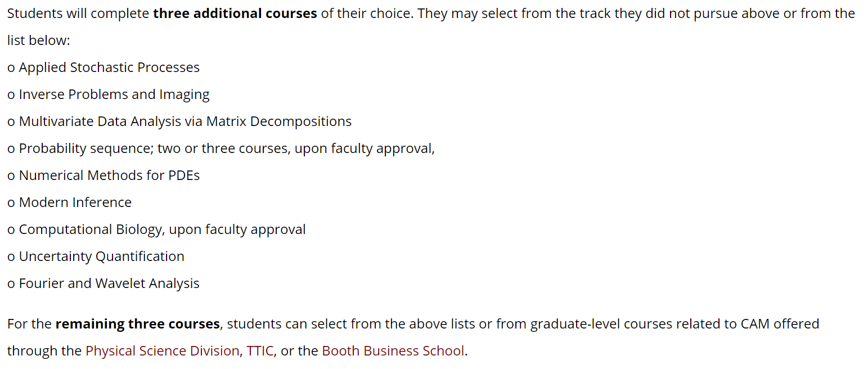Click the bullet marker before Modern Inference

11,204
